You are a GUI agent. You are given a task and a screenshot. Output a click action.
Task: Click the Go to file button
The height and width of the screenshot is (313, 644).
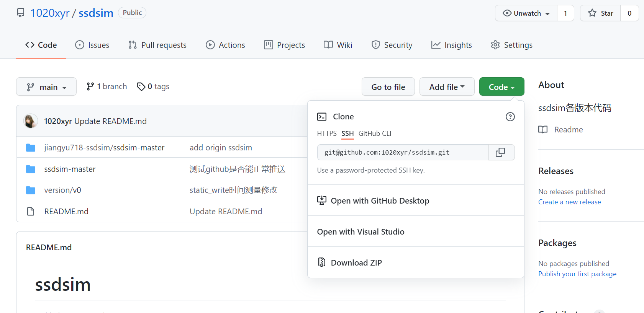tap(388, 87)
